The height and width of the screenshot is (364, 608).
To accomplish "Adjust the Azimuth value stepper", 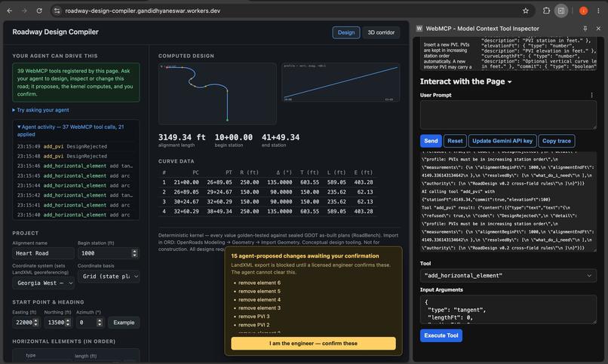I will (x=100, y=323).
